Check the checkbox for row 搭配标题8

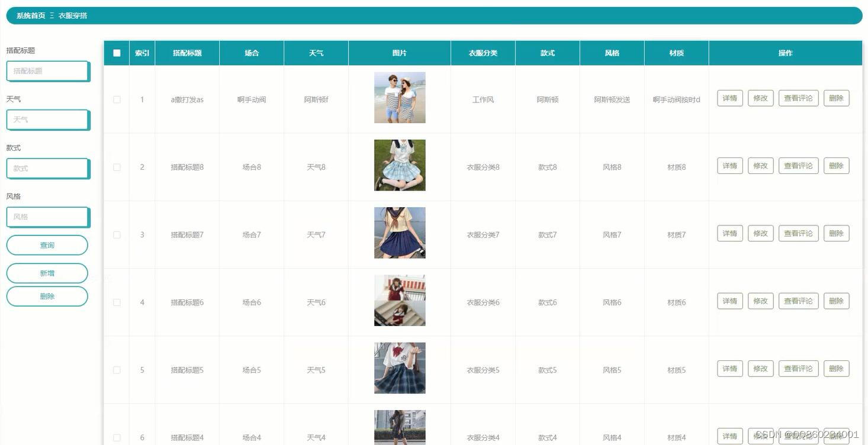[117, 167]
